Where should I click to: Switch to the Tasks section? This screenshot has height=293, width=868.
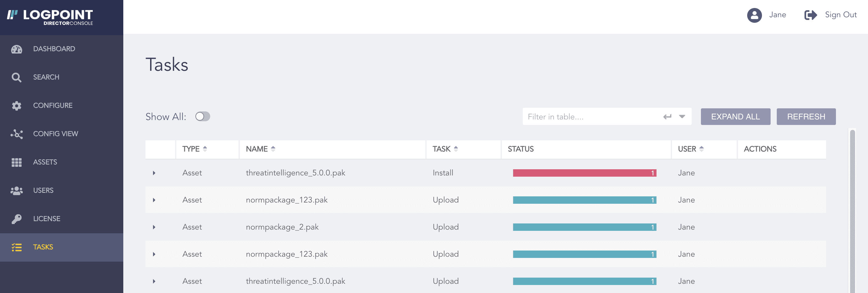(43, 247)
